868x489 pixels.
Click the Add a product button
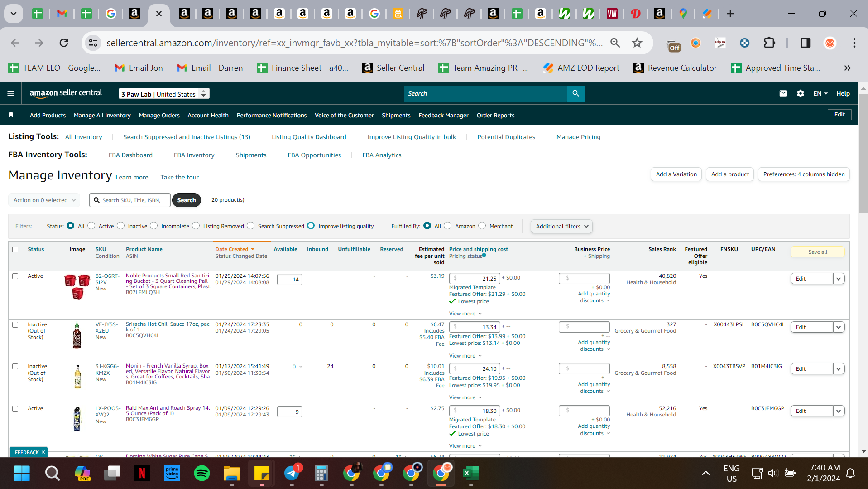coord(730,174)
